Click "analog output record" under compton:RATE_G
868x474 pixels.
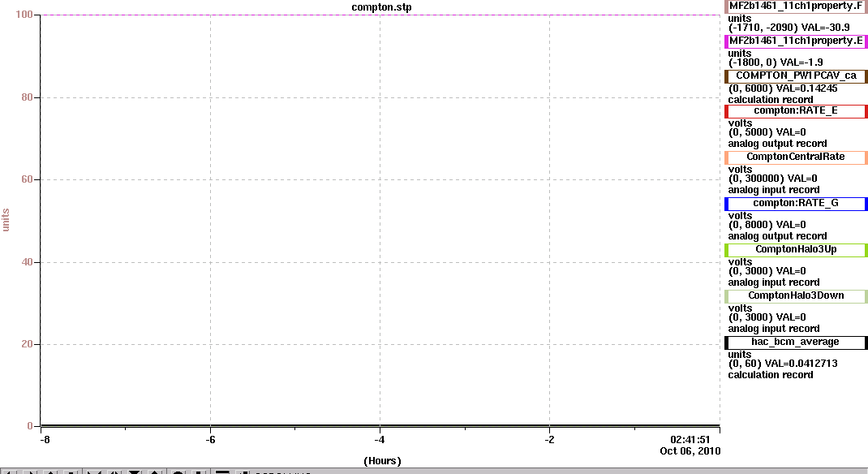[777, 236]
